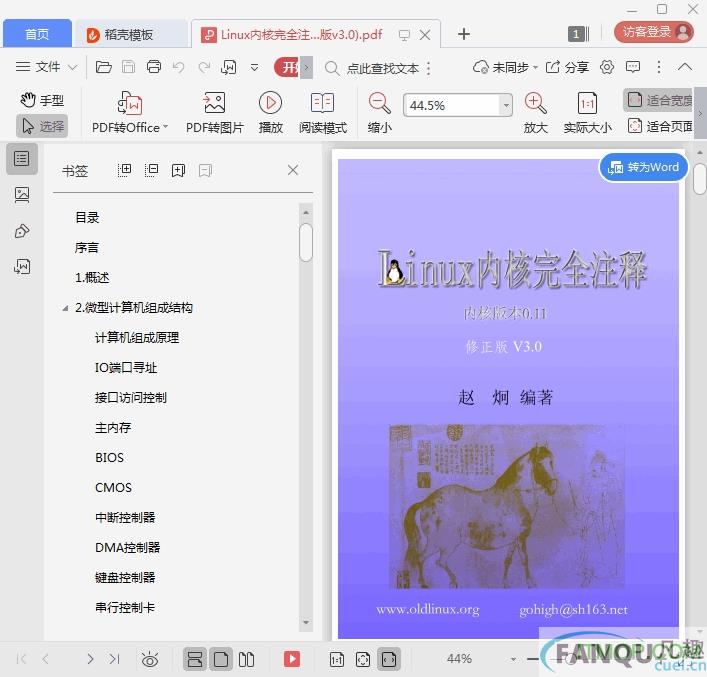
Task: Open PDF转Office conversion tool
Action: 129,113
